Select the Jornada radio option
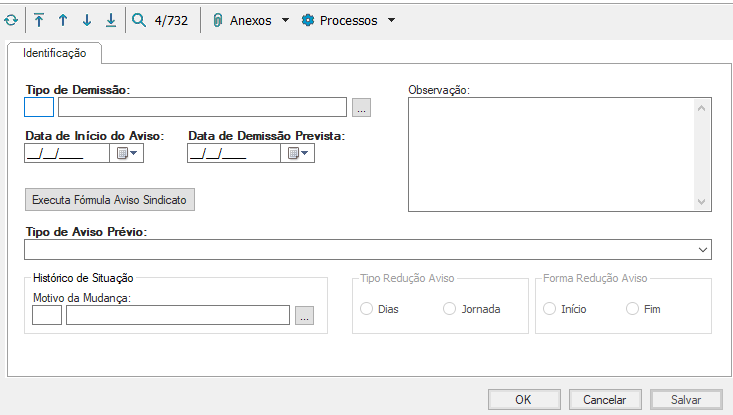 (449, 309)
